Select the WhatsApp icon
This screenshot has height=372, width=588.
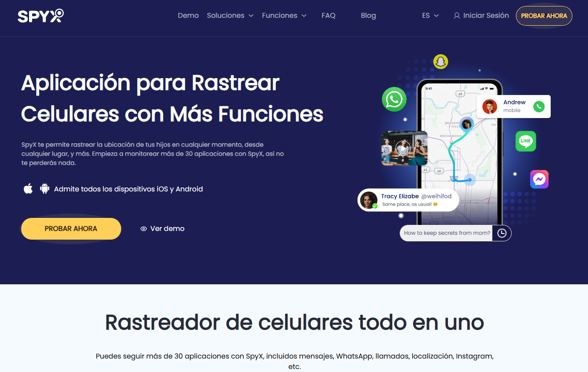coord(394,99)
